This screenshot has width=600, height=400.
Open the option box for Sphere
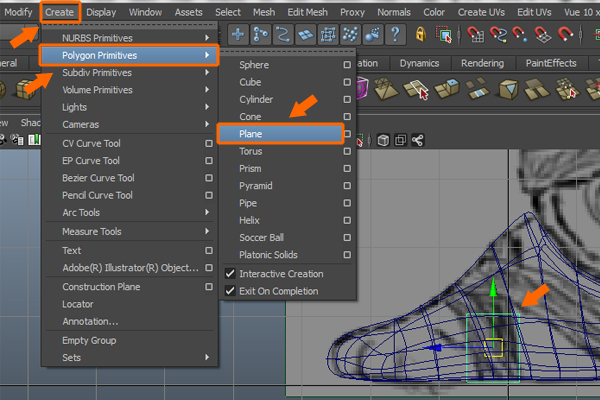pos(346,65)
